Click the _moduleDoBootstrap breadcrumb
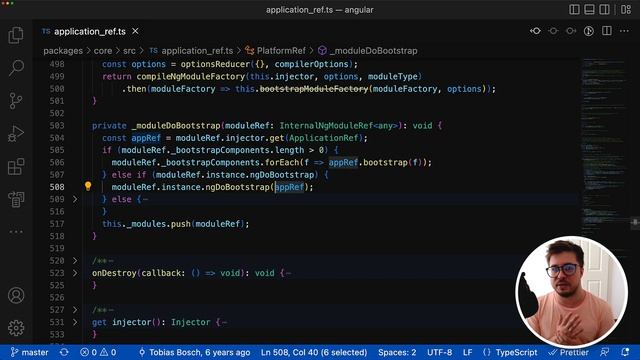 [x=373, y=51]
